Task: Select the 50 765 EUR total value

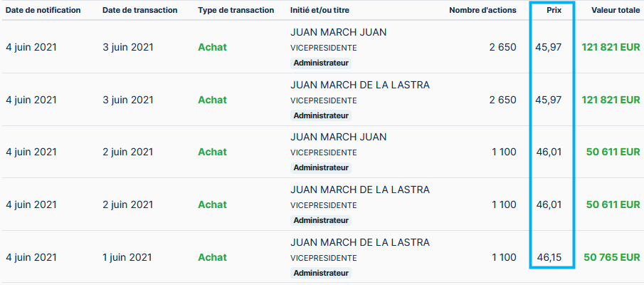Action: 611,256
